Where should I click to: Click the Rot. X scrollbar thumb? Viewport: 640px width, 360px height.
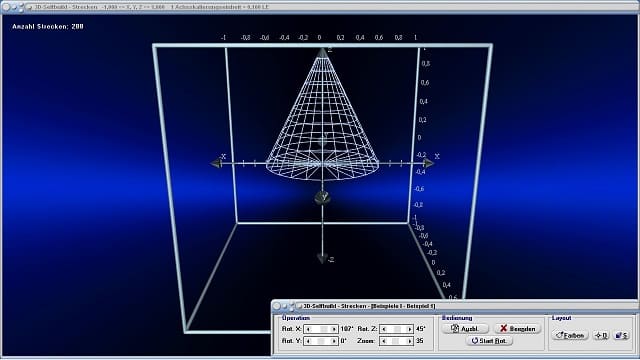pos(324,329)
